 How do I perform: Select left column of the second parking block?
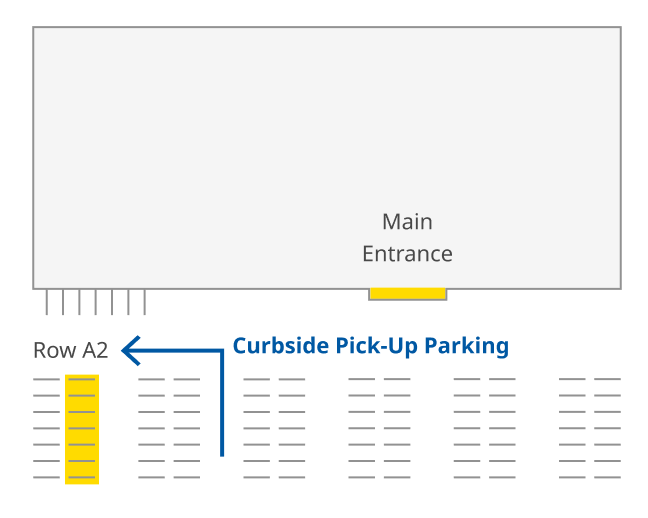(152, 429)
